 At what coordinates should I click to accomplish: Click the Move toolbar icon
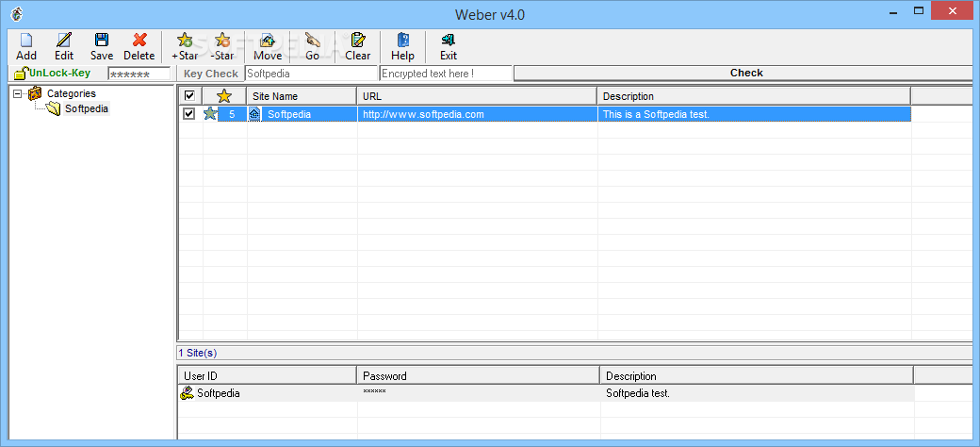268,41
